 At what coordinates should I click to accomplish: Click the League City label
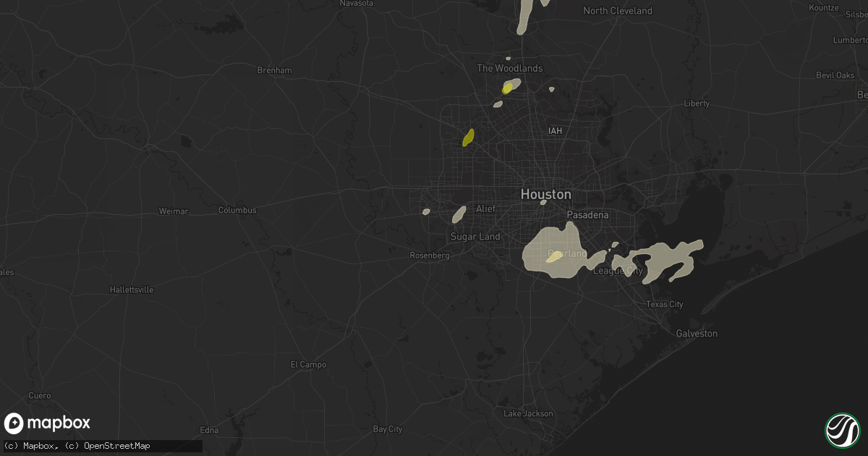tap(618, 271)
